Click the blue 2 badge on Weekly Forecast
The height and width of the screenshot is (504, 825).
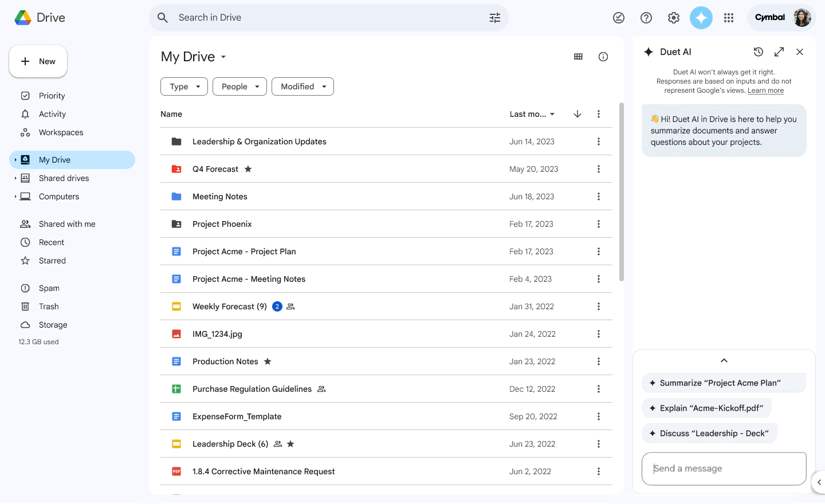277,306
